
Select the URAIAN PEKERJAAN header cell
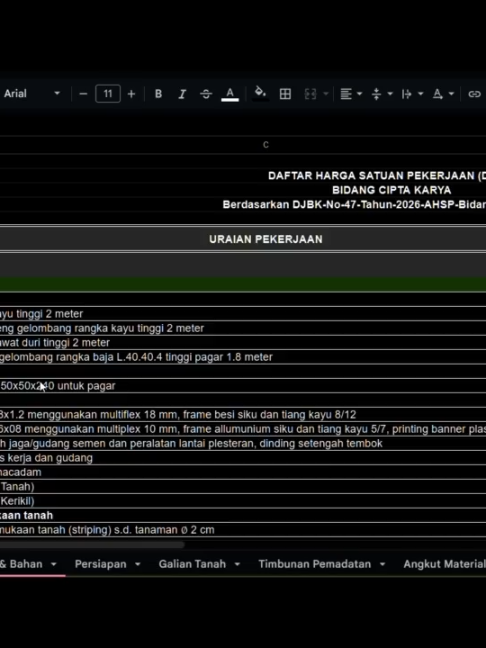coord(266,239)
